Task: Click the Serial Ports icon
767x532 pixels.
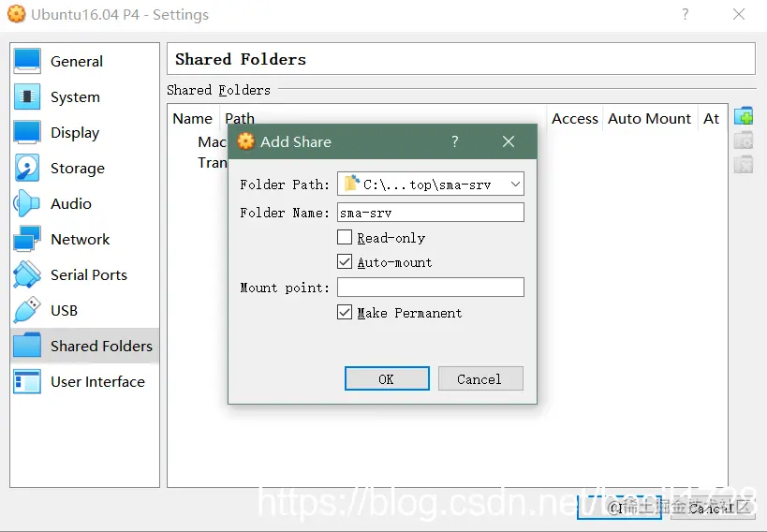Action: tap(27, 274)
